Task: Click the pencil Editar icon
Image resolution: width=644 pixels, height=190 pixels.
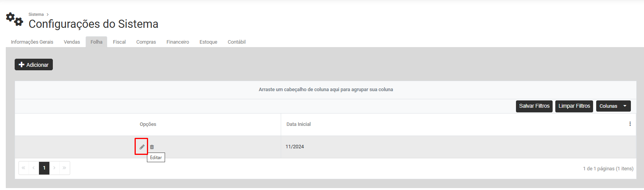Action: [x=142, y=147]
